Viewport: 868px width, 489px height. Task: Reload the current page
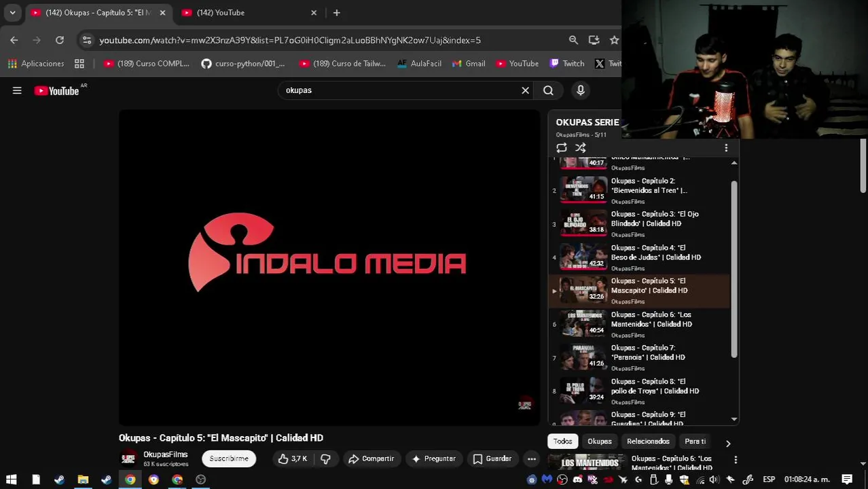pos(60,40)
